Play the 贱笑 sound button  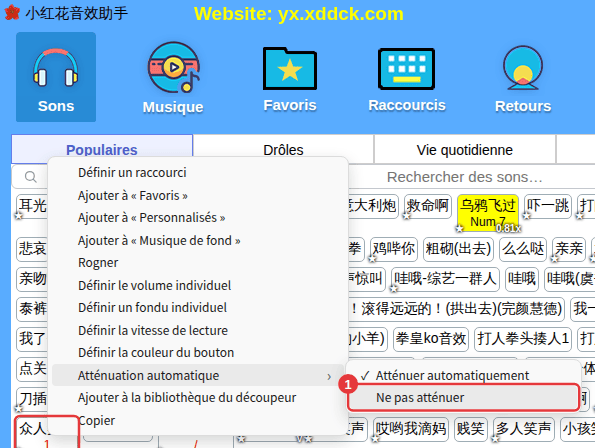coord(471,429)
